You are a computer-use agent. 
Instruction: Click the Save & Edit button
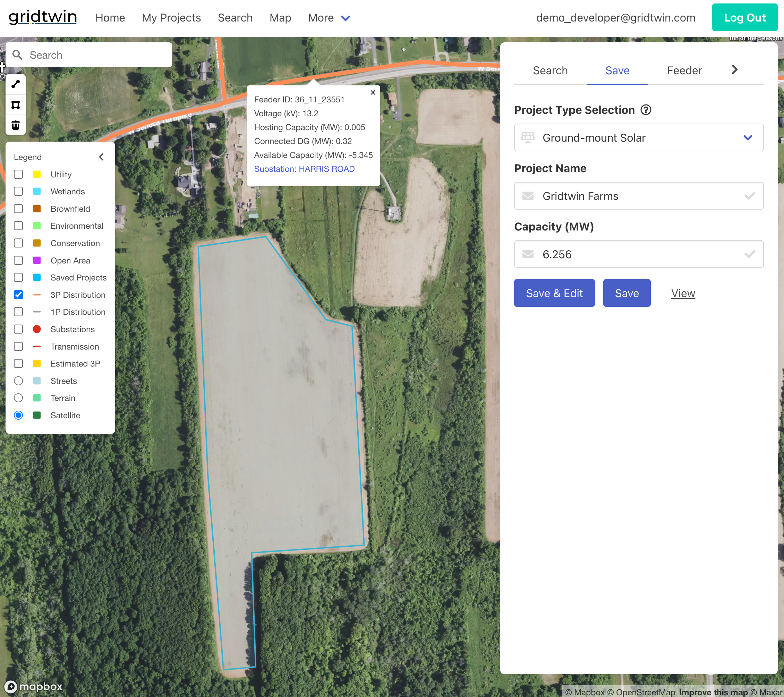pos(554,293)
